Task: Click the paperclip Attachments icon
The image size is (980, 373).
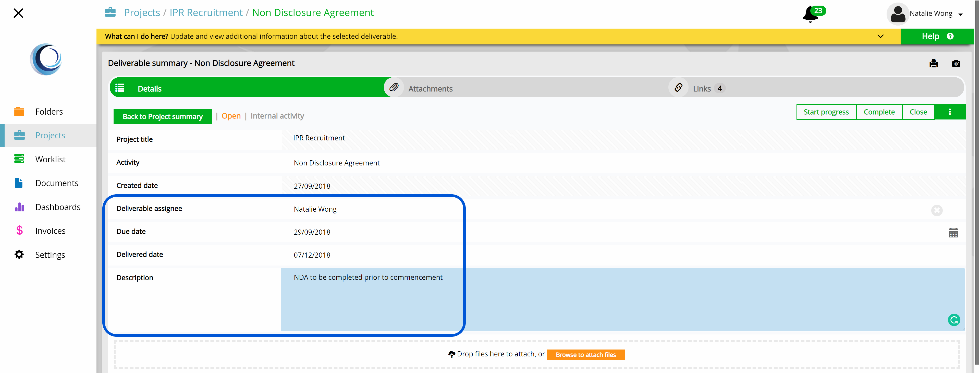Action: pos(394,88)
